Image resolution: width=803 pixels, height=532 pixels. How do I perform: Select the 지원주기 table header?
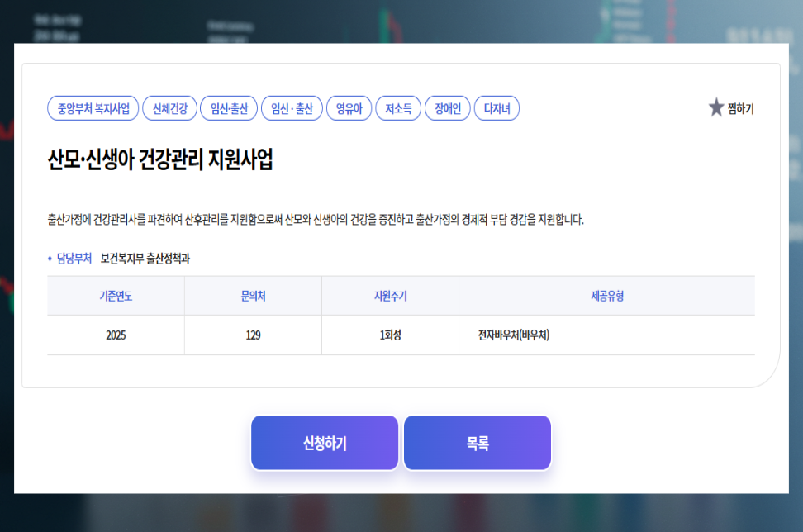(390, 296)
